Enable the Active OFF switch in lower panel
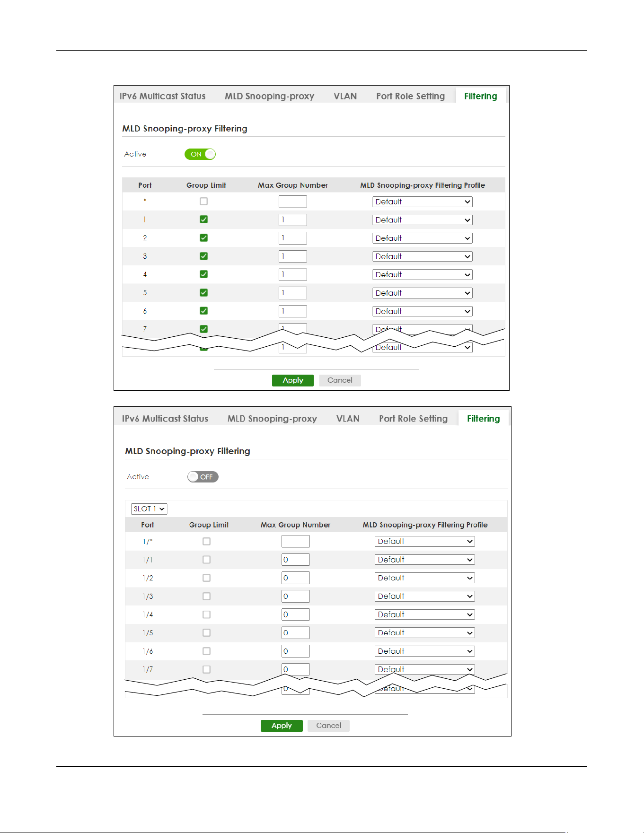 point(203,477)
